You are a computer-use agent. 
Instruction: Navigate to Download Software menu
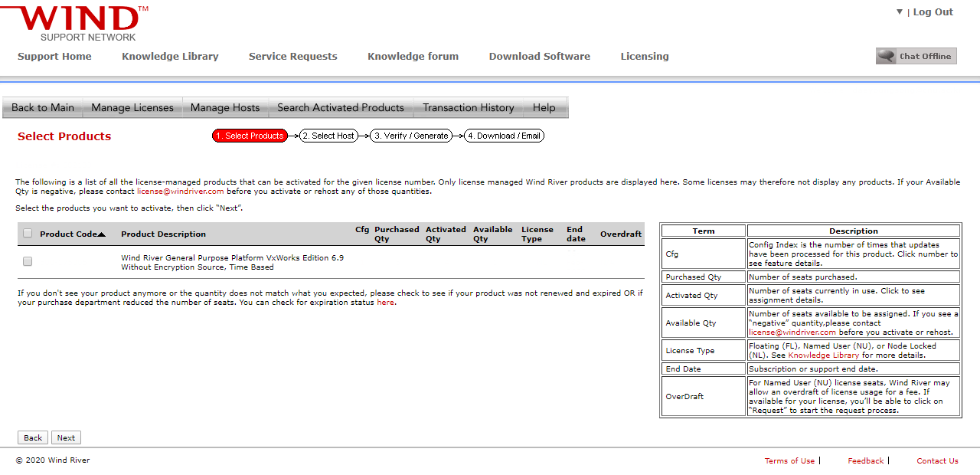[x=539, y=57]
